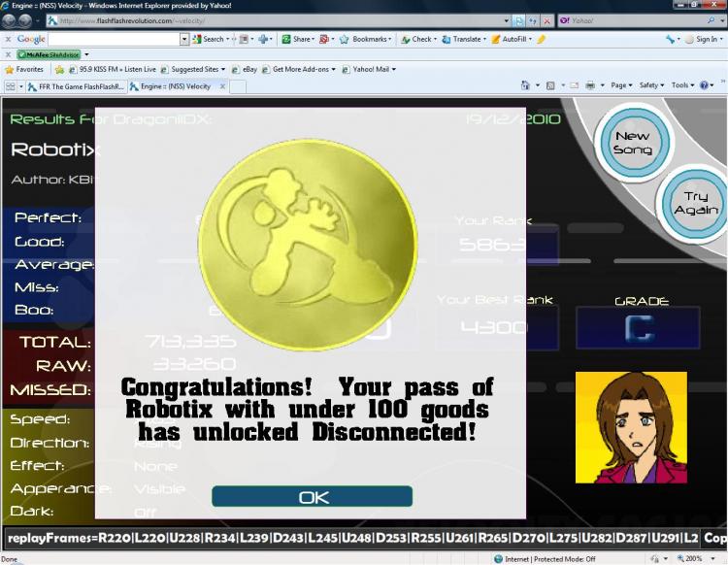Click the Yahoo! search box
Viewport: 728px width, 565px height.
(x=634, y=20)
